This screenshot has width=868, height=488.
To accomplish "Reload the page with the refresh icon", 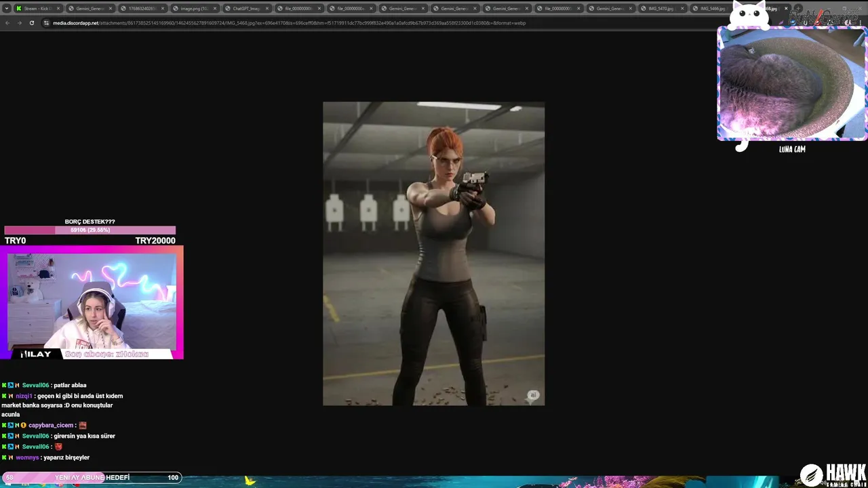I will [32, 23].
